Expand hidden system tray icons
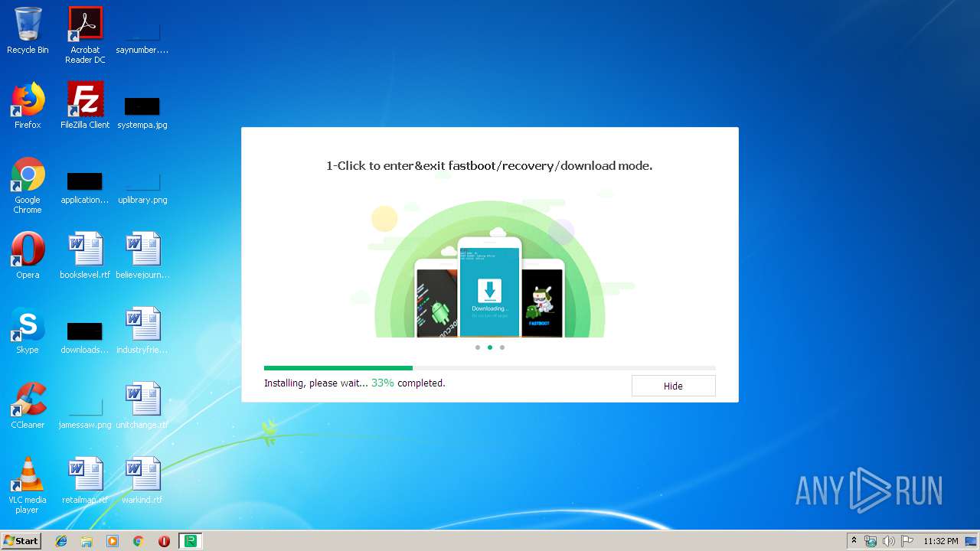The width and height of the screenshot is (980, 551). tap(854, 541)
